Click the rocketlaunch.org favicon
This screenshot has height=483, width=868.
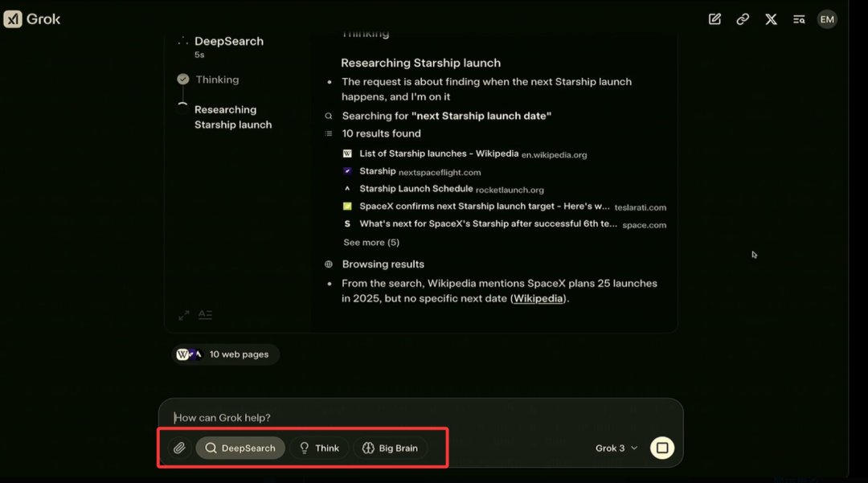(347, 189)
